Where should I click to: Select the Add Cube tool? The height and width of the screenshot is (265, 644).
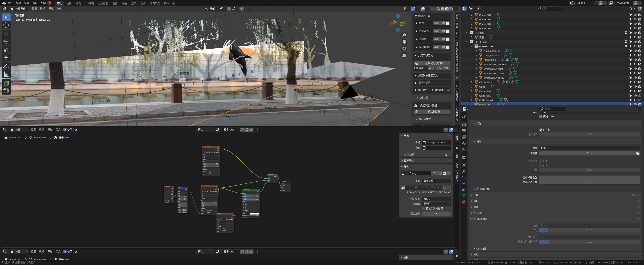6,83
